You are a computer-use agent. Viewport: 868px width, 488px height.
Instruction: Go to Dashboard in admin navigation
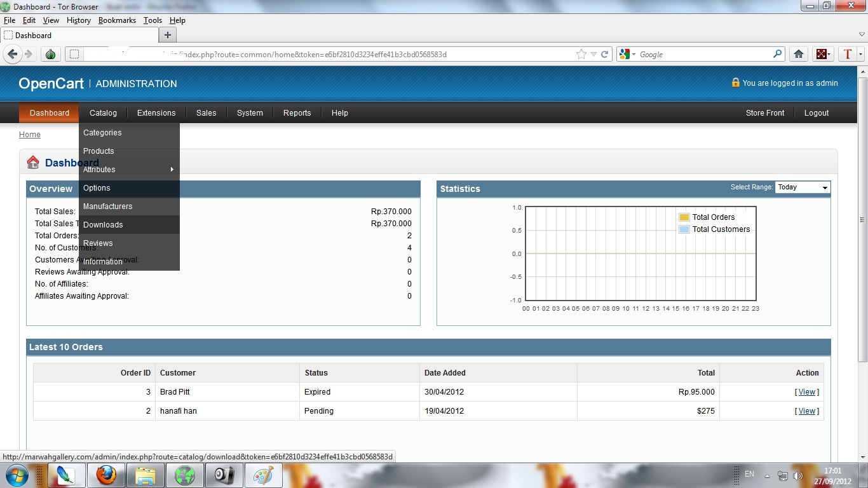(x=49, y=113)
